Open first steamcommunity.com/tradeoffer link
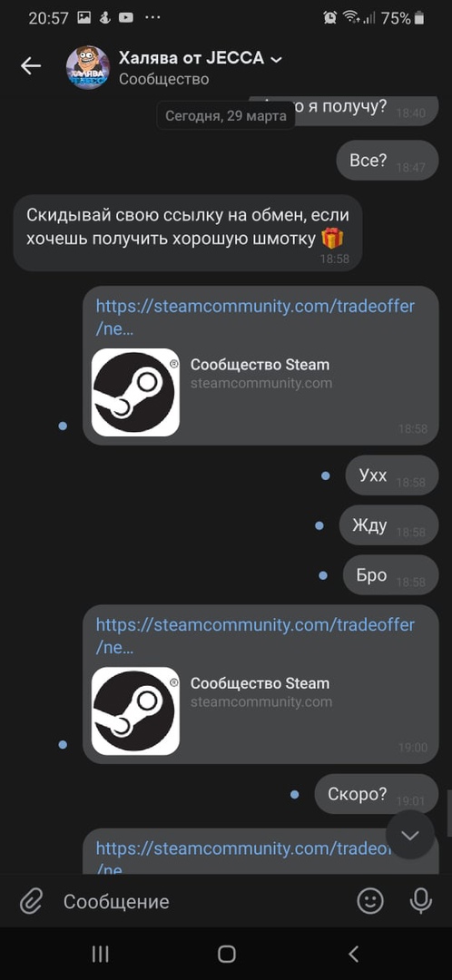Image resolution: width=452 pixels, height=980 pixels. point(255,318)
